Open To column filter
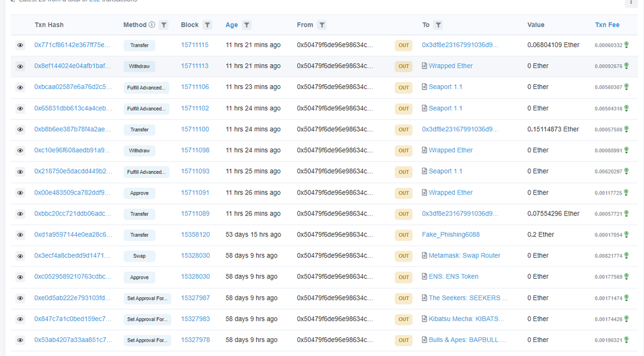This screenshot has height=356, width=644. point(438,25)
